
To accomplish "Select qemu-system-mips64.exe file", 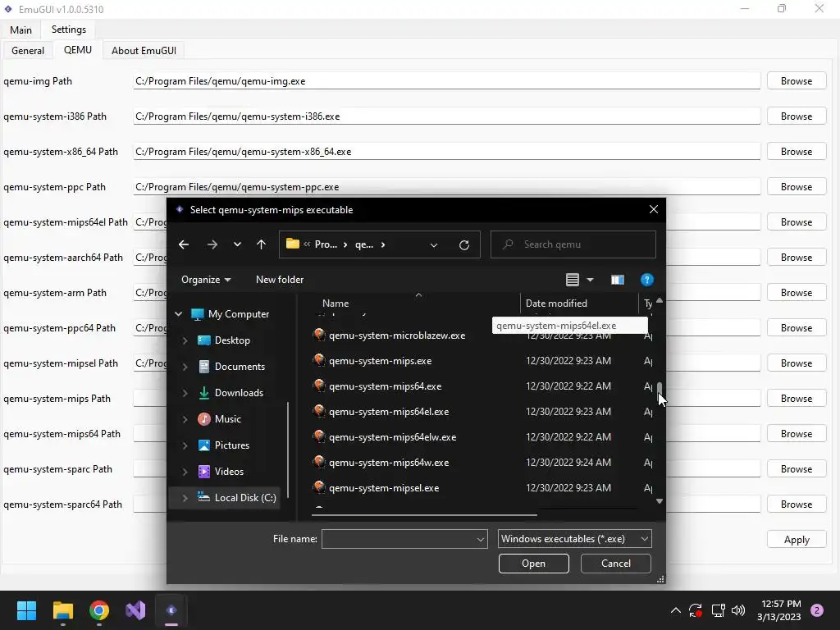I will pyautogui.click(x=386, y=386).
